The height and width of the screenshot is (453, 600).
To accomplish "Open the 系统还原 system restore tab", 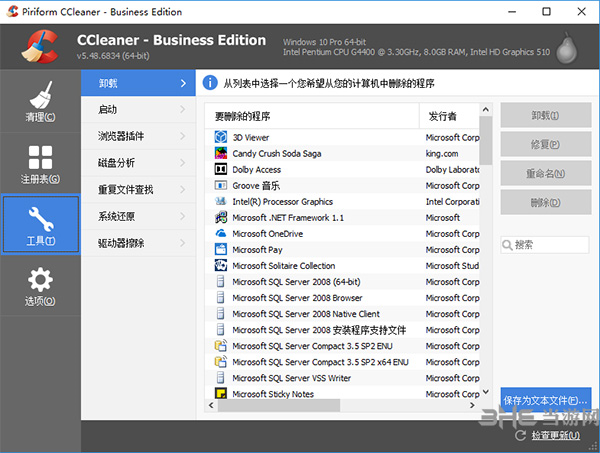I will click(138, 216).
